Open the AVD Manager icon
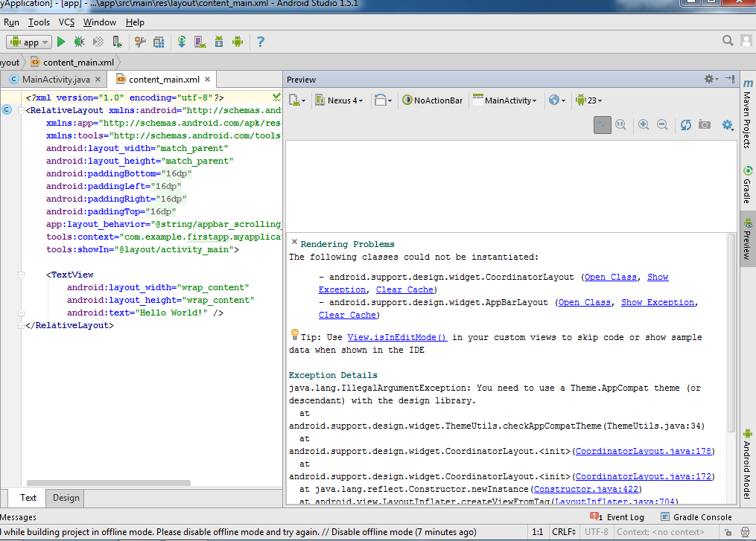This screenshot has width=756, height=541. tap(200, 42)
